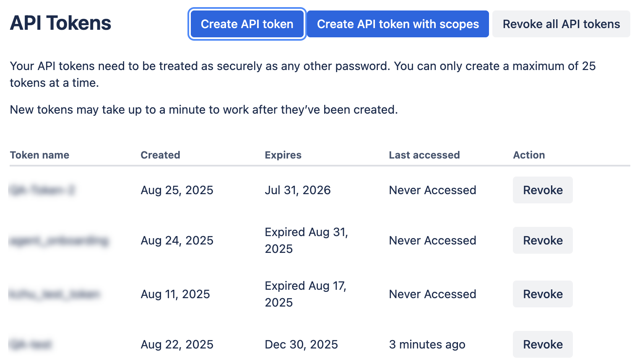Revoke the token created Aug 24, 2025
This screenshot has height=364, width=632.
point(543,241)
